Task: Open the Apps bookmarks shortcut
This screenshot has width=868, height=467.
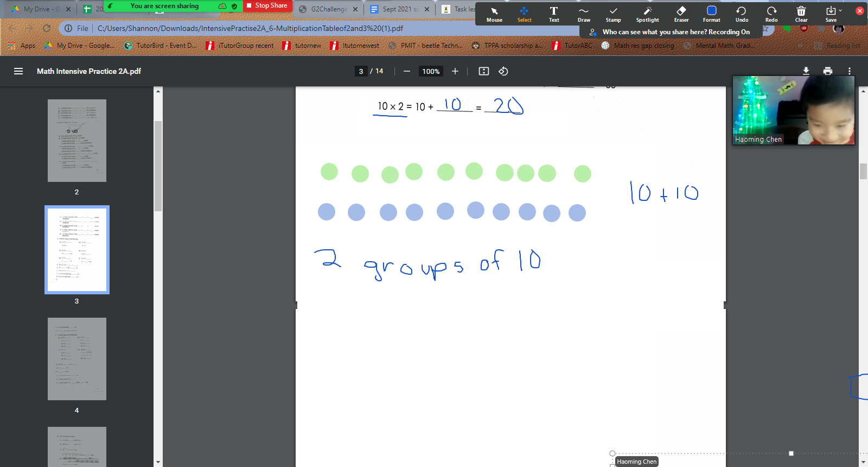Action: pyautogui.click(x=22, y=46)
